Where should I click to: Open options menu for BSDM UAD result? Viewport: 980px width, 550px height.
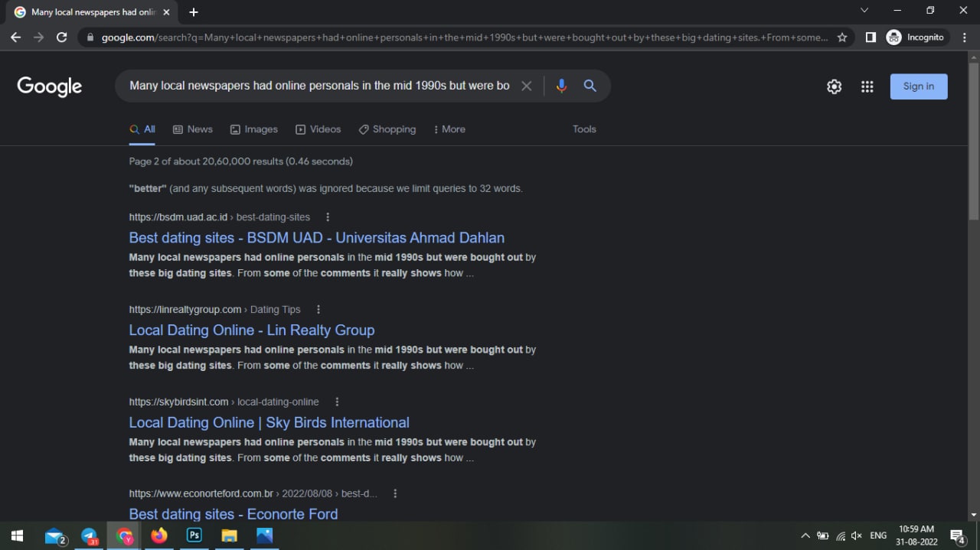pyautogui.click(x=328, y=217)
